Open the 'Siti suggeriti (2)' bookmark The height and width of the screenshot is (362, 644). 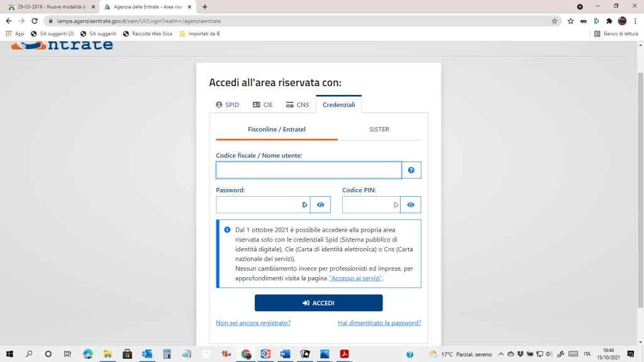tap(52, 34)
